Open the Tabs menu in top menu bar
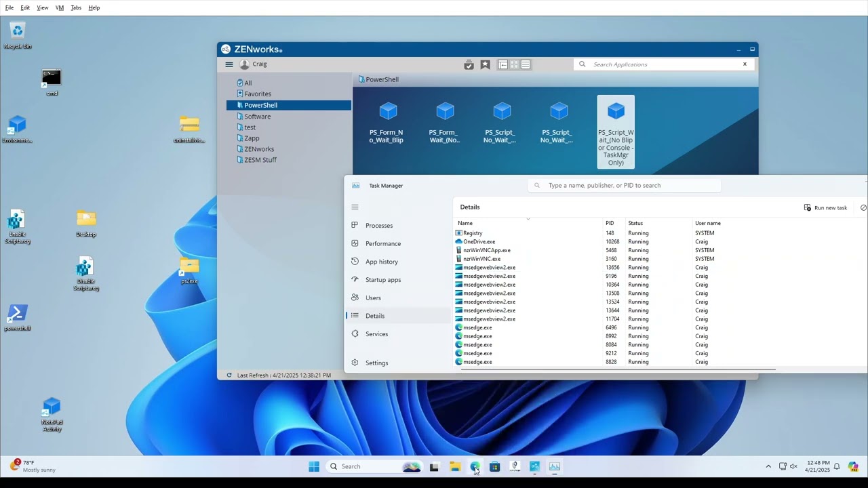Viewport: 868px width, 488px height. [76, 7]
